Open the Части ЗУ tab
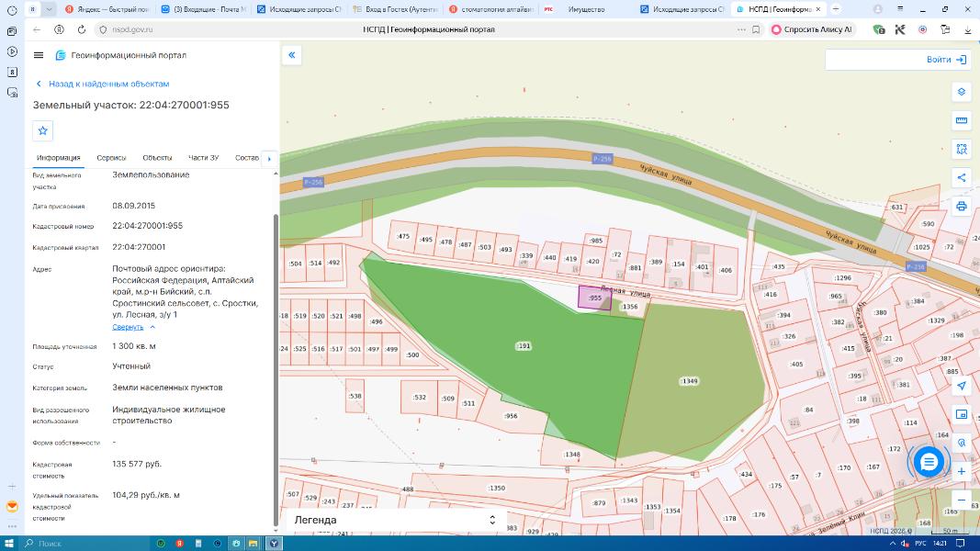The image size is (980, 551). tap(204, 158)
